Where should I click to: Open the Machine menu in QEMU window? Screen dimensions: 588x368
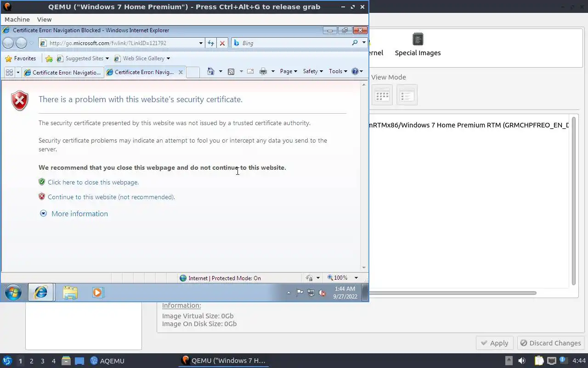[x=17, y=19]
